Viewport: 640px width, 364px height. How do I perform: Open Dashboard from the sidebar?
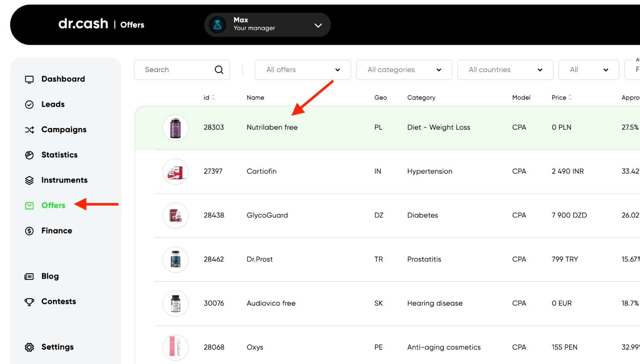[63, 79]
